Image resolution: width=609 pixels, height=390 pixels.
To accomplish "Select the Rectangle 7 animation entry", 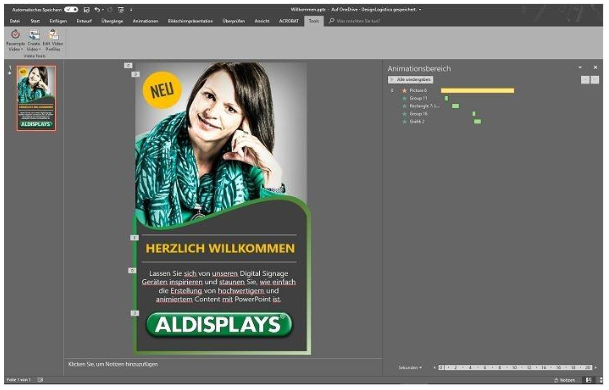I will (425, 106).
